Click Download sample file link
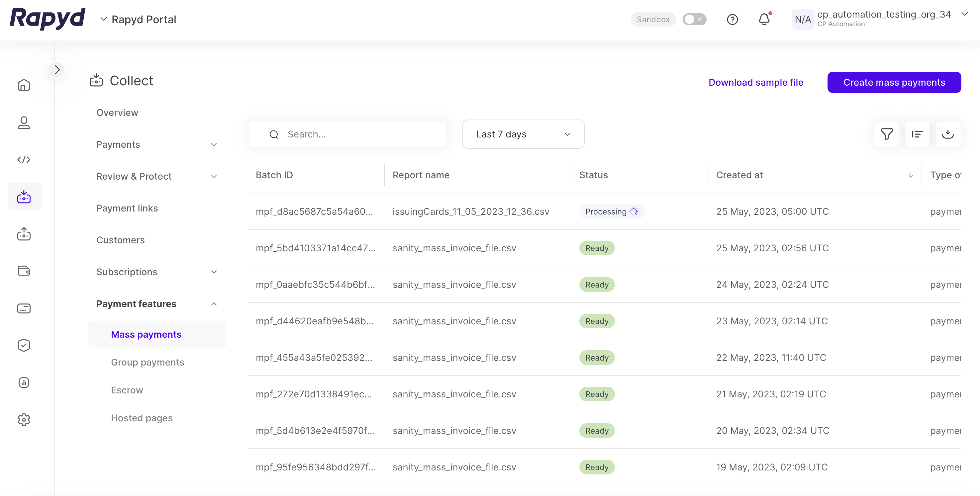Image resolution: width=980 pixels, height=496 pixels. 755,82
